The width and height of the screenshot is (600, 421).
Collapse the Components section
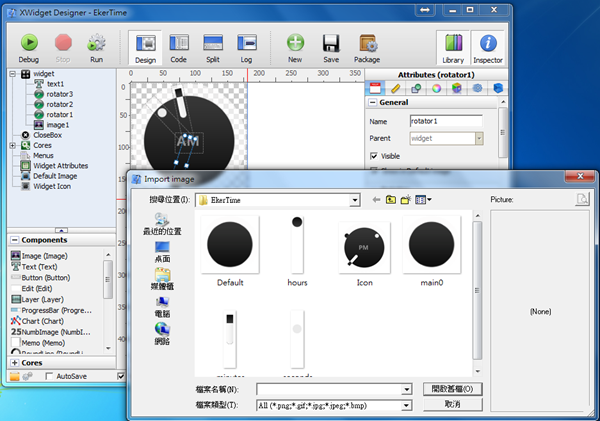pyautogui.click(x=14, y=240)
